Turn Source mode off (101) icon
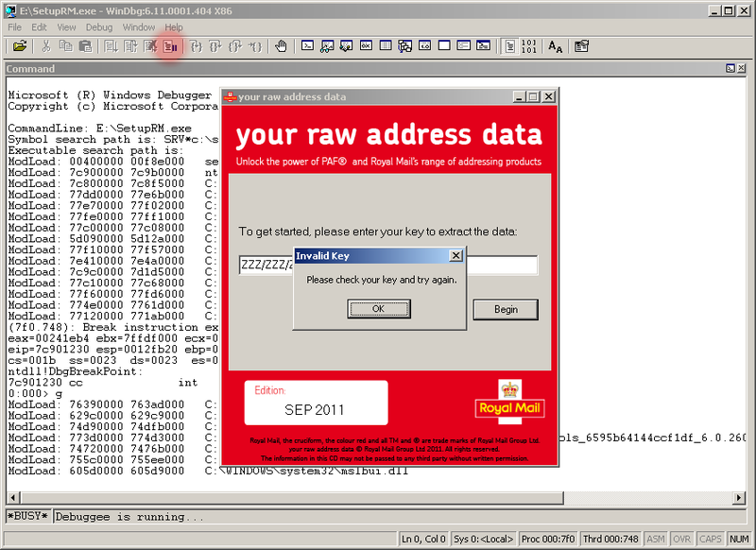Screen dimensions: 756x550 (x=529, y=46)
